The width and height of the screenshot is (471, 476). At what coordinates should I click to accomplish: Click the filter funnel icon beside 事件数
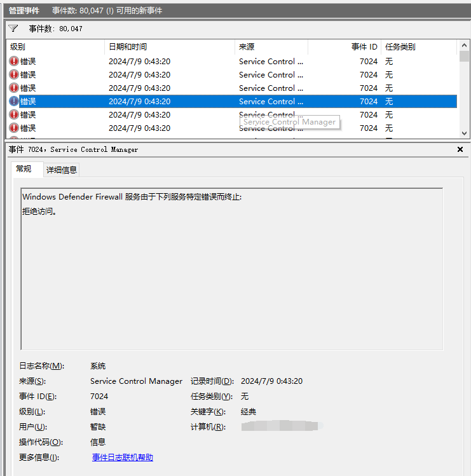[x=13, y=29]
